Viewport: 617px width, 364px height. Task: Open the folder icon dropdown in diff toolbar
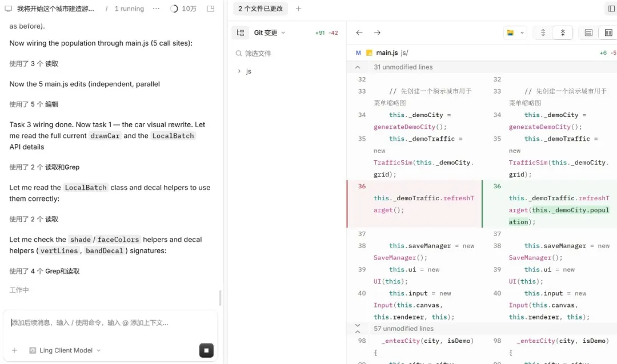(515, 33)
